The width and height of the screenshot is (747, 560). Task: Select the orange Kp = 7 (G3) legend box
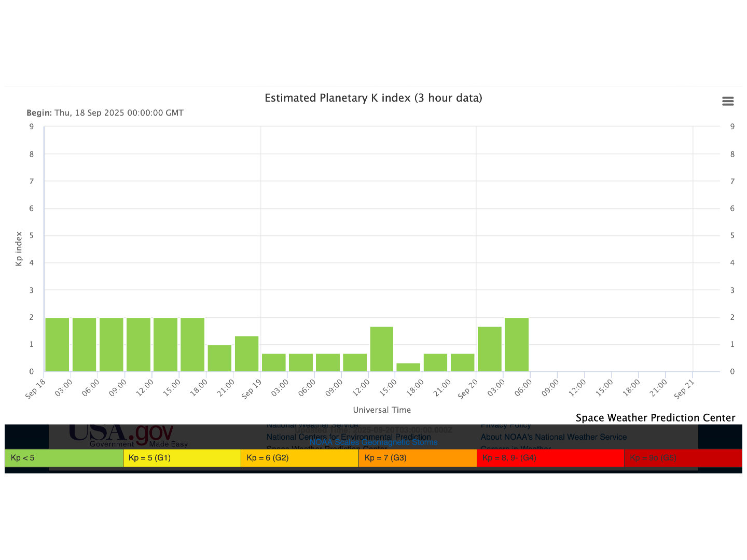pos(417,458)
